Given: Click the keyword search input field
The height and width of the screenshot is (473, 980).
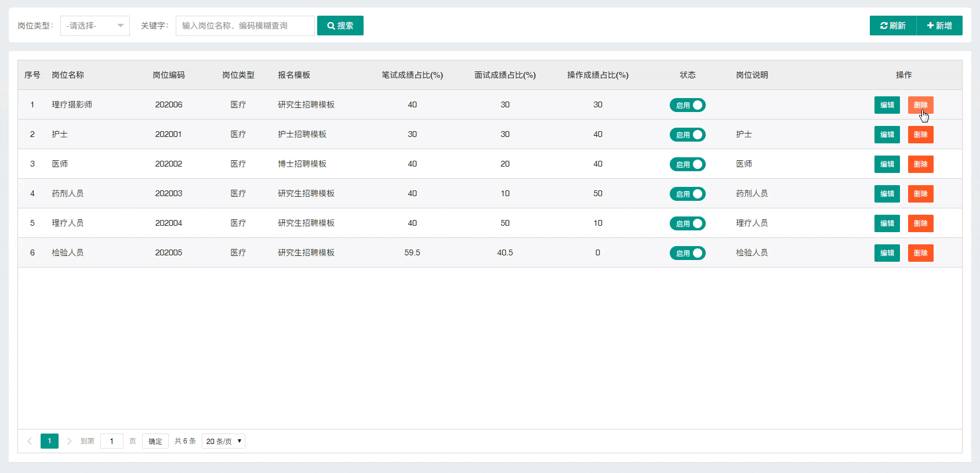Looking at the screenshot, I should pos(245,26).
